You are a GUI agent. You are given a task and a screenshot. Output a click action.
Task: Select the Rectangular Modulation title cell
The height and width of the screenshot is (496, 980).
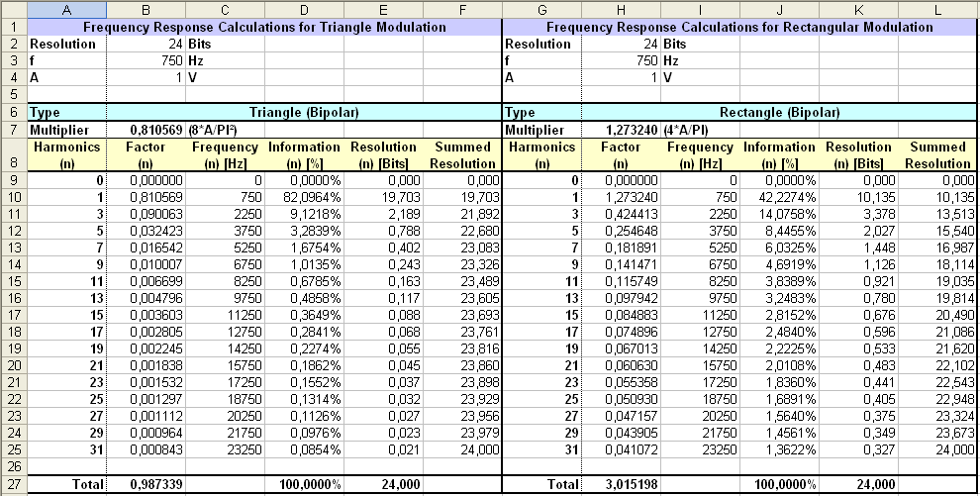[739, 27]
